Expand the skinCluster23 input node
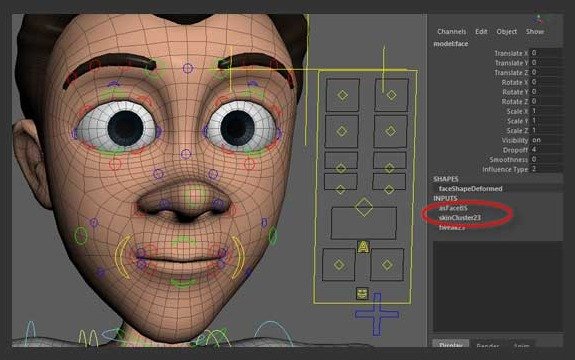 [x=459, y=218]
